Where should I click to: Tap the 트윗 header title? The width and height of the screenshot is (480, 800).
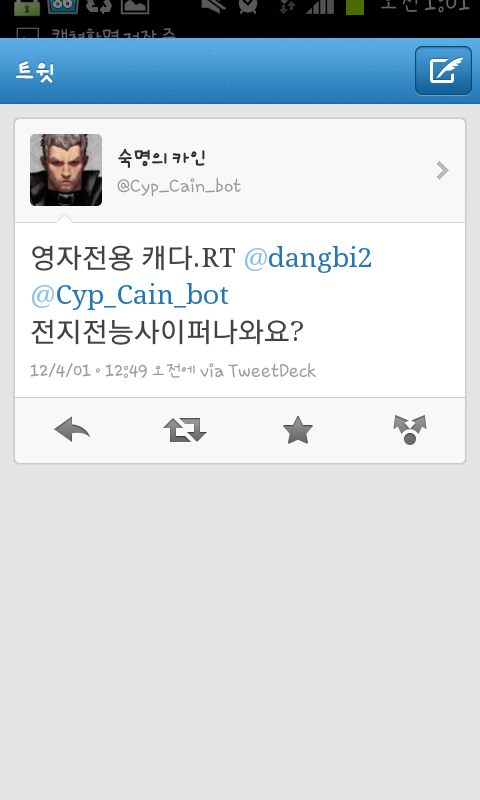click(34, 71)
